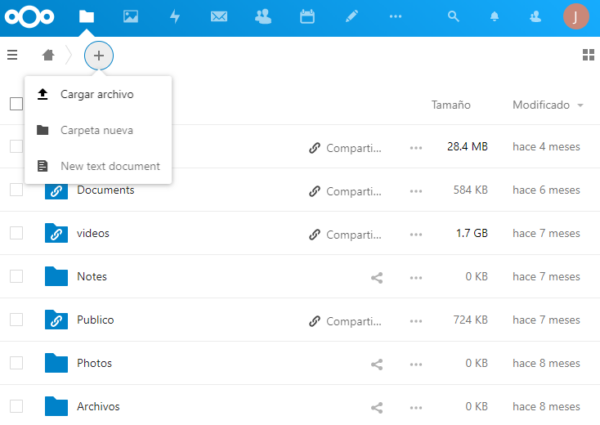This screenshot has width=600, height=425.
Task: Click Photos folder icon
Action: pyautogui.click(x=56, y=363)
